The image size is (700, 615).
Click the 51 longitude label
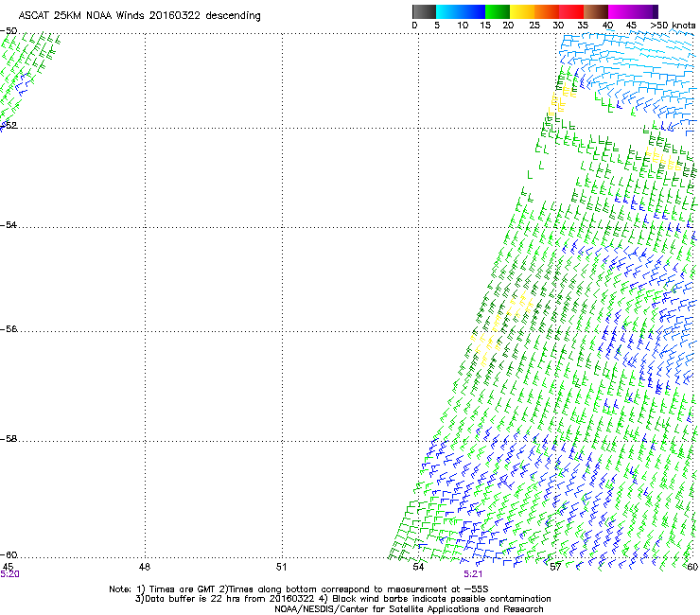pos(281,567)
